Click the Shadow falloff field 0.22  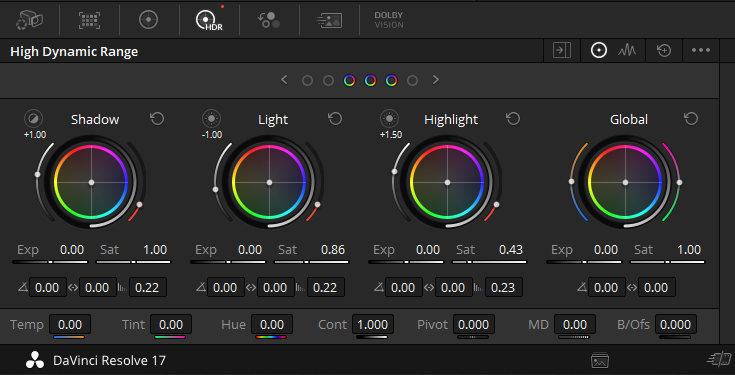[x=147, y=287]
